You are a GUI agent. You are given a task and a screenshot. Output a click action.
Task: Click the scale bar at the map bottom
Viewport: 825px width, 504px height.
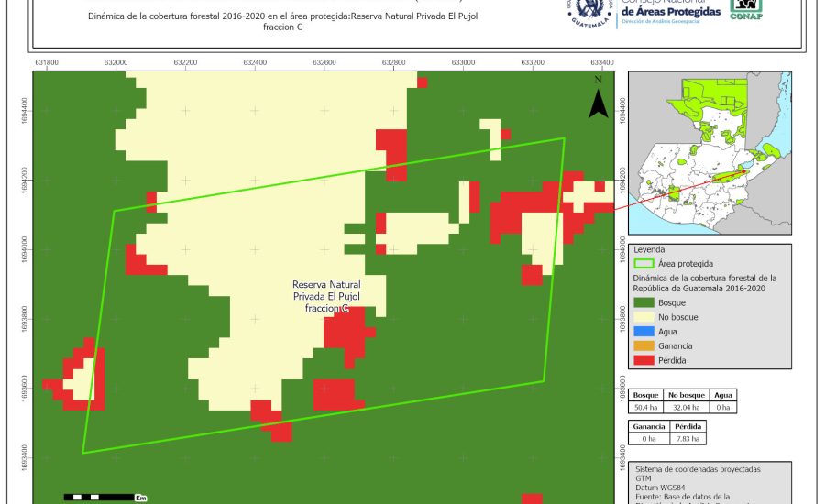pyautogui.click(x=105, y=497)
